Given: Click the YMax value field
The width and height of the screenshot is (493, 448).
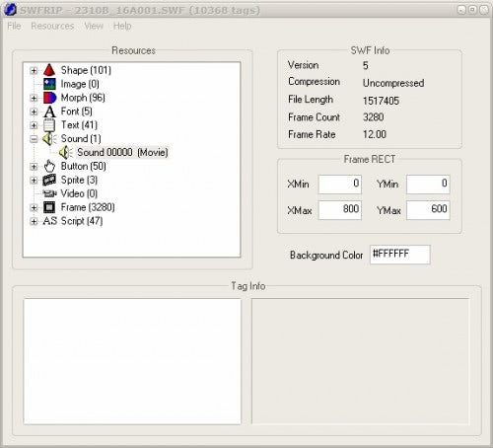Looking at the screenshot, I should [x=428, y=210].
